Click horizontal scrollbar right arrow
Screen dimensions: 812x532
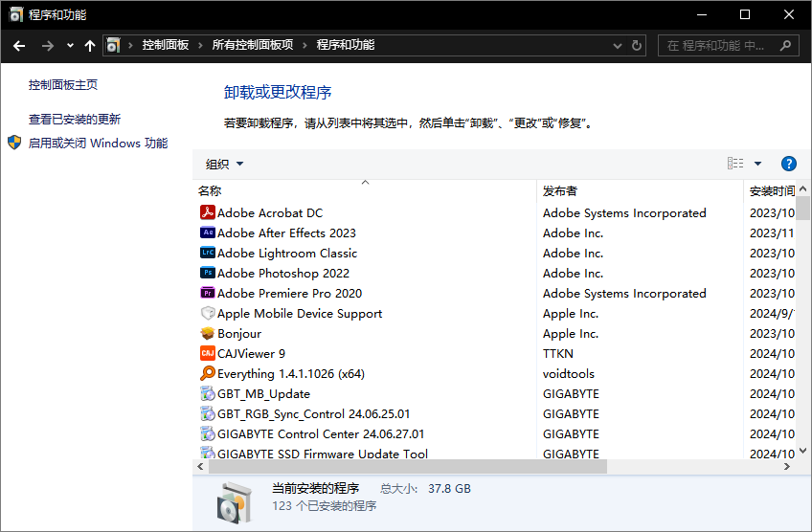coord(787,466)
